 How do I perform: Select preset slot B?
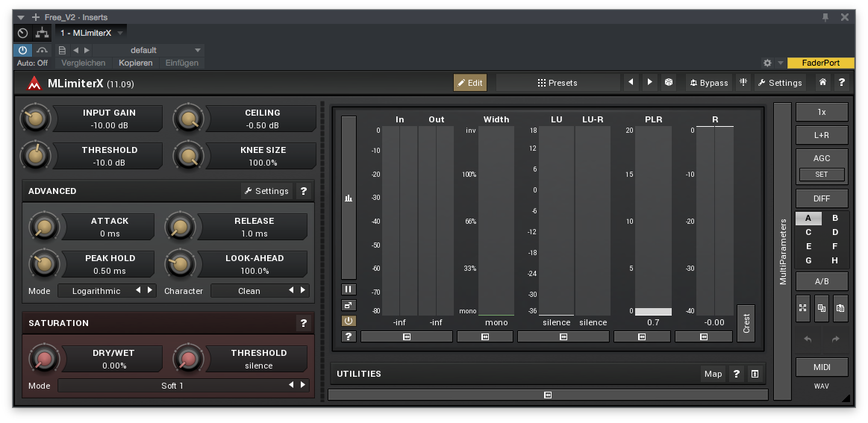835,218
